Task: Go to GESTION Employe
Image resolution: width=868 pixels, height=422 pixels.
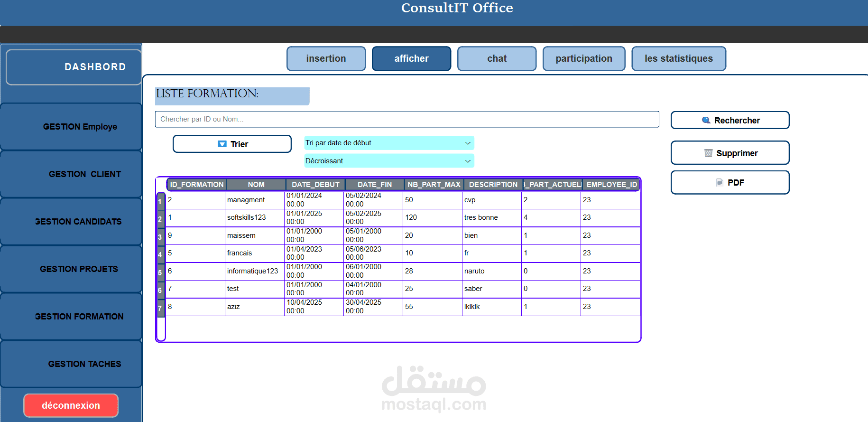Action: pyautogui.click(x=71, y=127)
